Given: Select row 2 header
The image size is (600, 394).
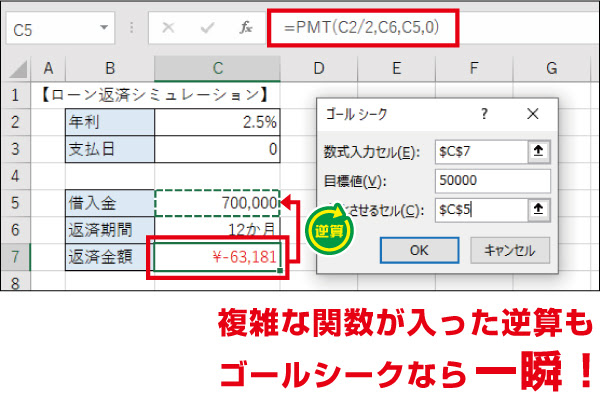Looking at the screenshot, I should pyautogui.click(x=15, y=122).
